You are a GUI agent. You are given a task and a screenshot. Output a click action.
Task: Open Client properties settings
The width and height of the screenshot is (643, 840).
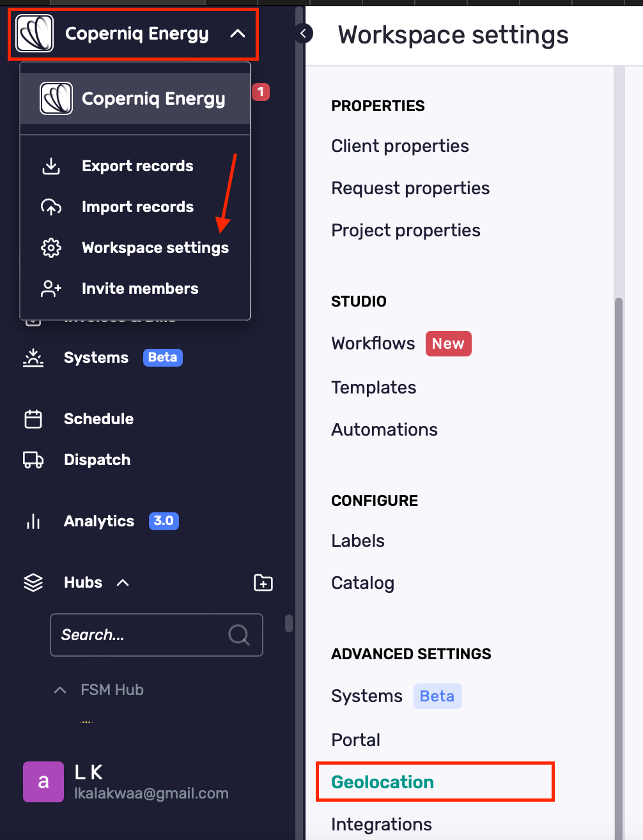400,146
